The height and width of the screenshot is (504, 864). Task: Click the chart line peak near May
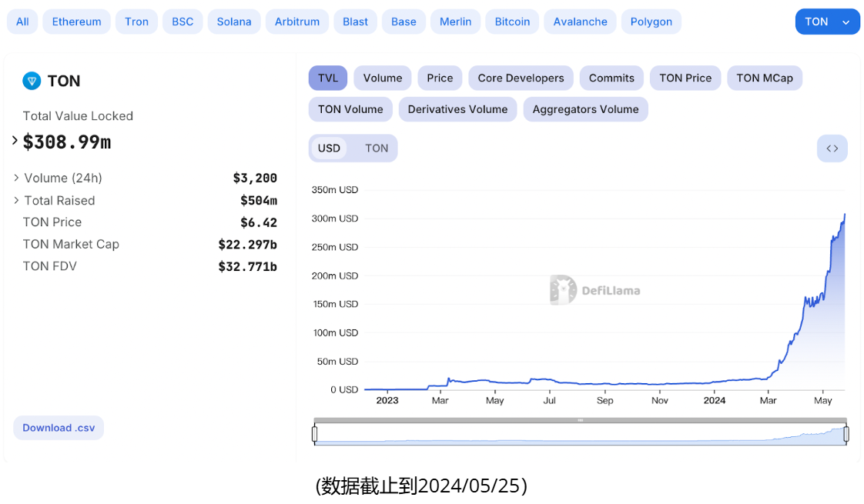tap(844, 215)
